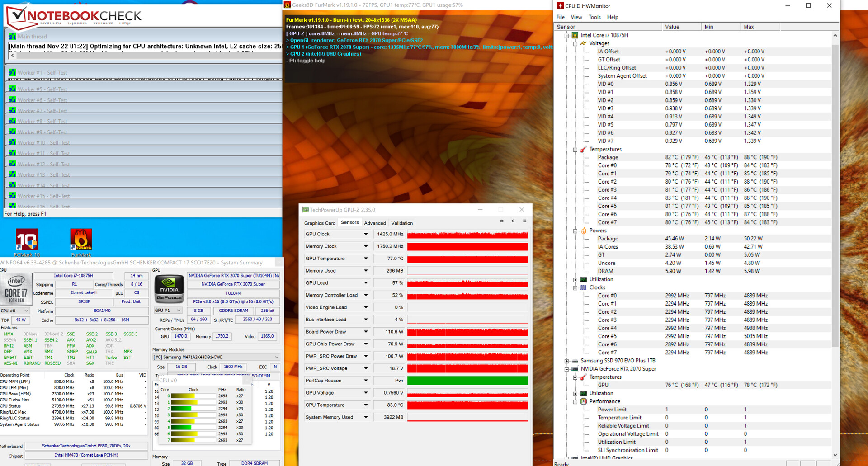Switch to Graphics Card tab in GPU-Z
This screenshot has width=868, height=466.
click(x=320, y=223)
